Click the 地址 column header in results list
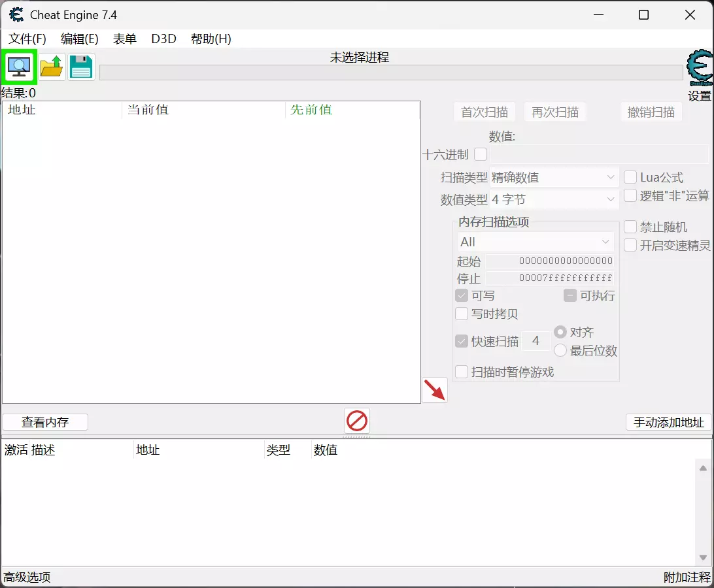The width and height of the screenshot is (714, 588). [x=62, y=110]
